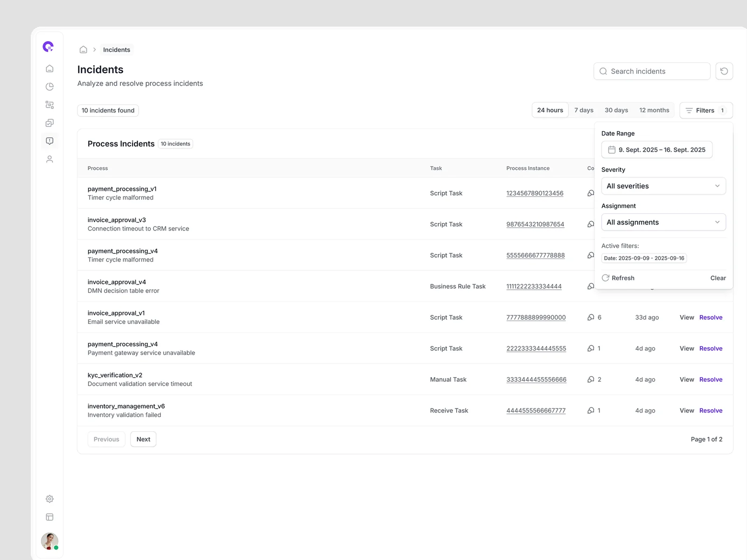Switch to the 12 months time range
The width and height of the screenshot is (747, 560).
point(654,111)
